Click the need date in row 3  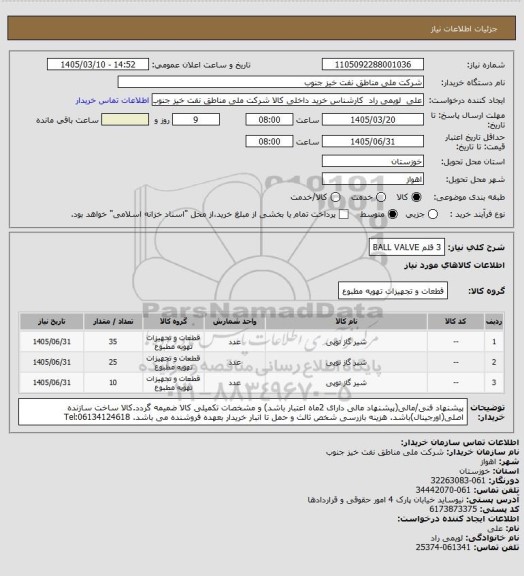(x=52, y=383)
